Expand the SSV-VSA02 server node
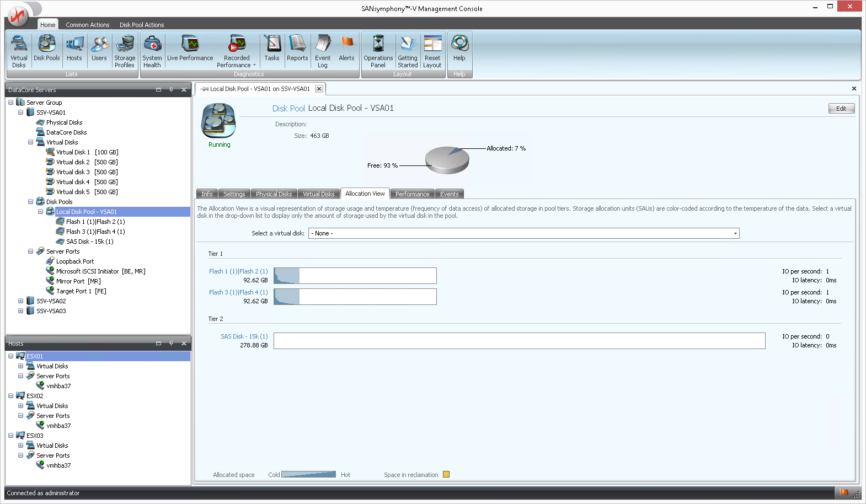Image resolution: width=866 pixels, height=504 pixels. [x=20, y=301]
